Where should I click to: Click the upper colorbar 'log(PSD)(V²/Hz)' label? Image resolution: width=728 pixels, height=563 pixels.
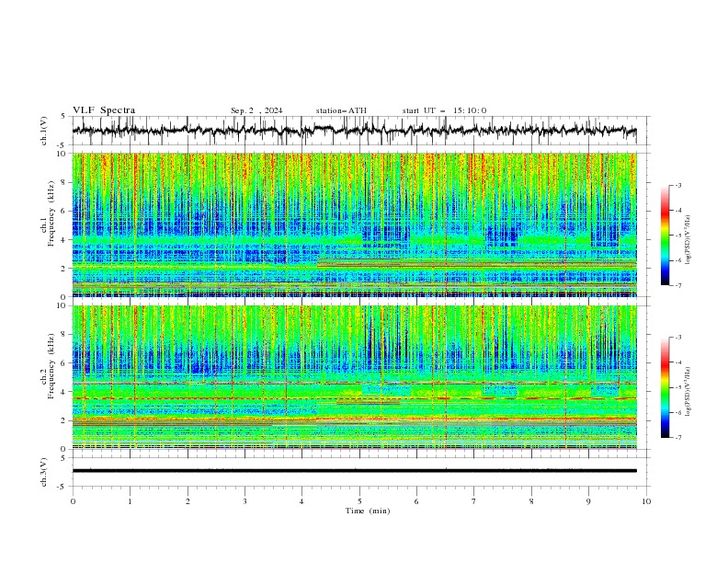(x=688, y=240)
